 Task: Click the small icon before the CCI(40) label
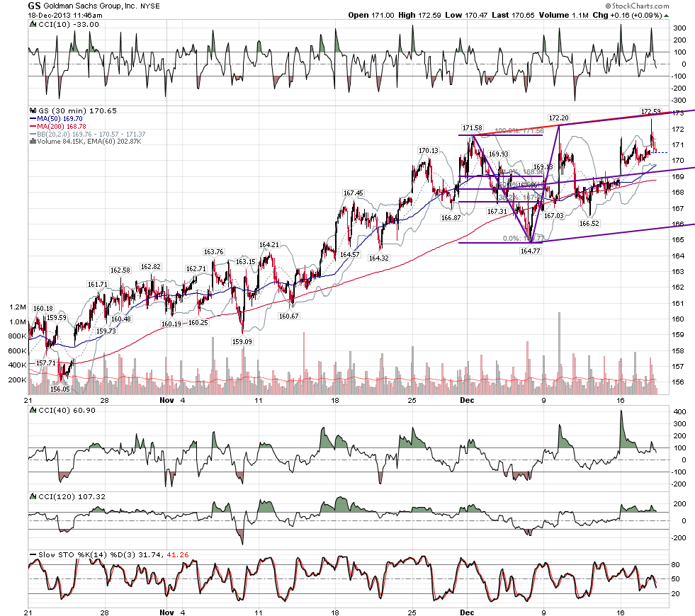pos(33,411)
